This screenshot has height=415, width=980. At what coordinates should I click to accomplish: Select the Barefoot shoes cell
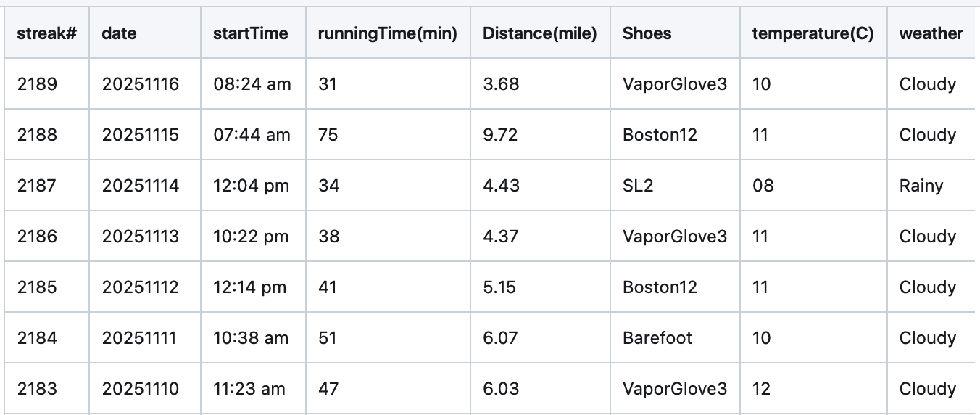tap(657, 338)
